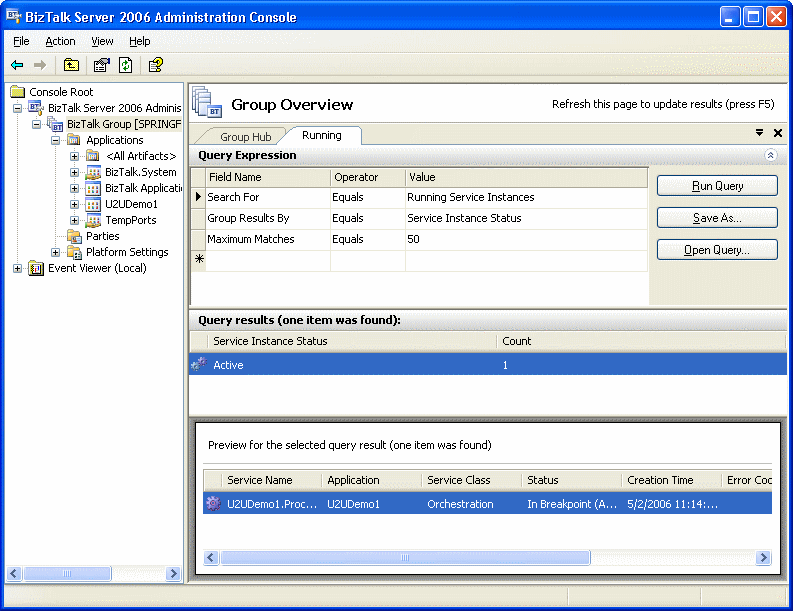Click the Run Query button
The height and width of the screenshot is (611, 793).
717,186
